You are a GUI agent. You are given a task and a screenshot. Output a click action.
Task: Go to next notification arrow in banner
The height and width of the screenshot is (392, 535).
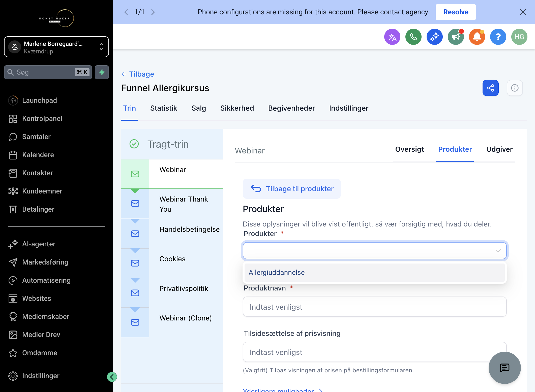153,12
